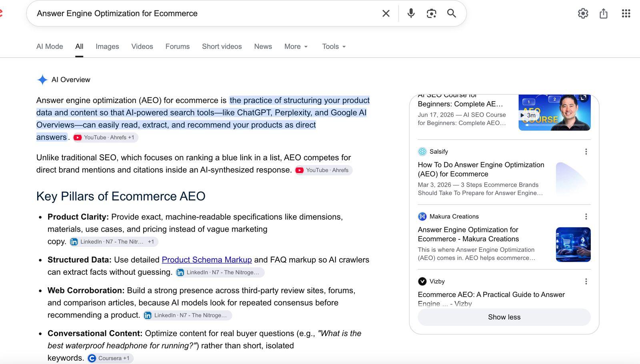Viewport: 640px width, 364px height.
Task: Open the YouTube · Ahrefs source chip
Action: [324, 170]
